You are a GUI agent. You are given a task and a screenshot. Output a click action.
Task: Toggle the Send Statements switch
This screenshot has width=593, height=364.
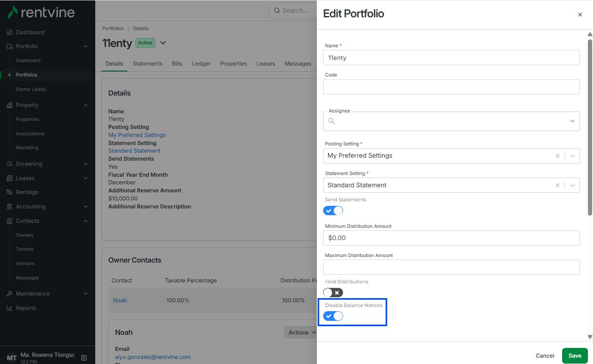[x=333, y=211]
